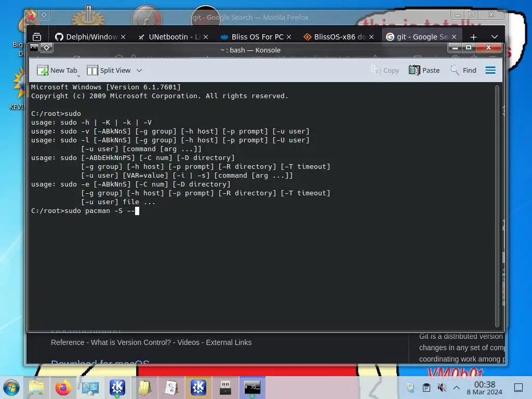Open the yellow notes taskbar icon

pyautogui.click(x=144, y=388)
